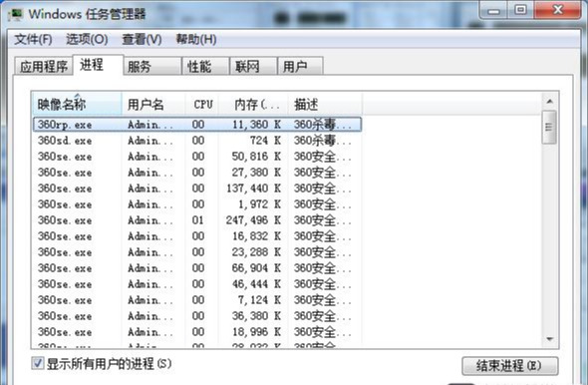Switch to the 服务 tab
The width and height of the screenshot is (588, 385).
coord(152,67)
